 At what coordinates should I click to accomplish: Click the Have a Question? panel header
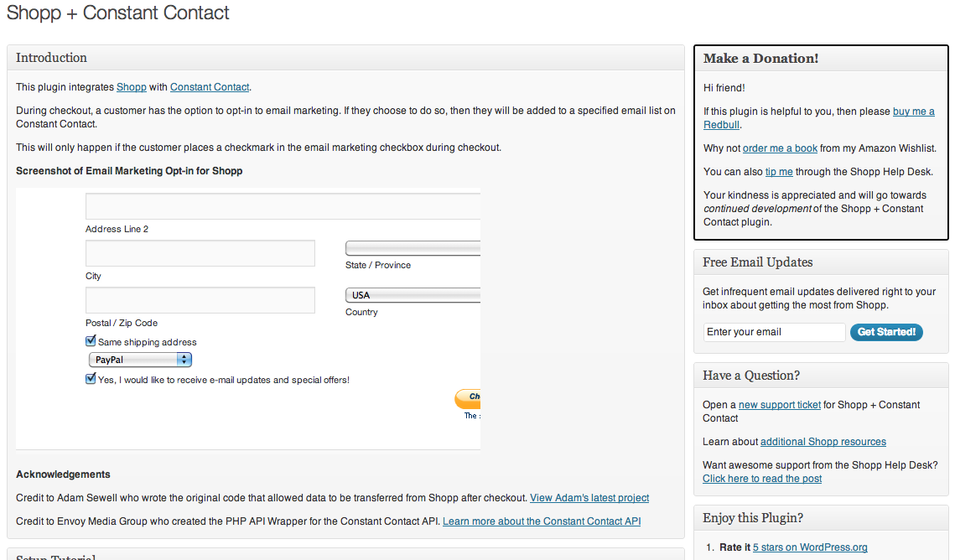click(x=820, y=376)
